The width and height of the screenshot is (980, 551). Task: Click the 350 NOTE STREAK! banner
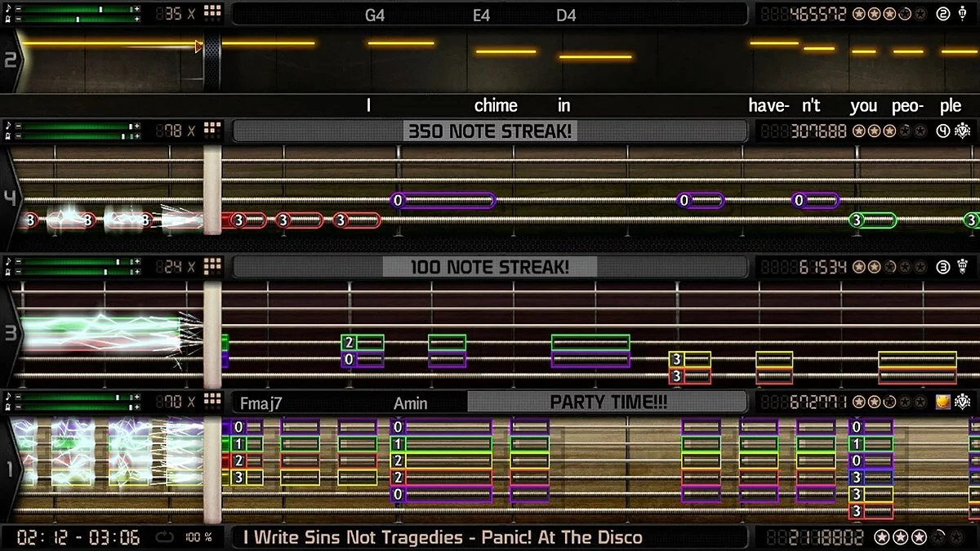point(490,131)
